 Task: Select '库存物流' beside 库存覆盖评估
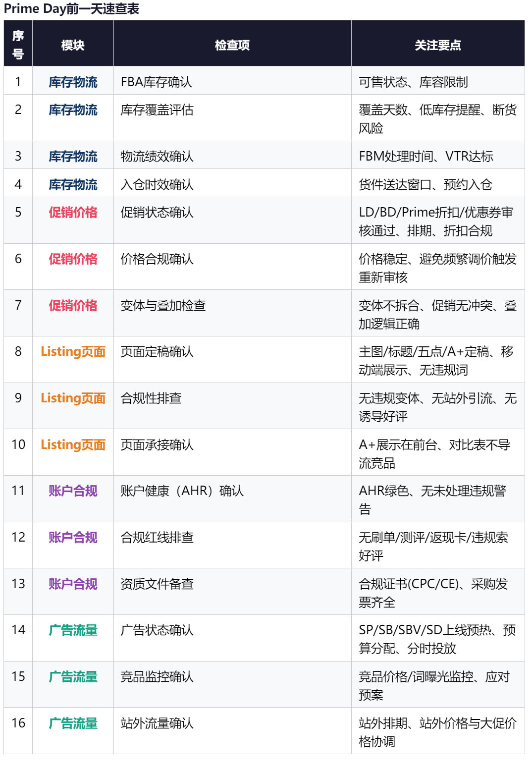pyautogui.click(x=73, y=110)
